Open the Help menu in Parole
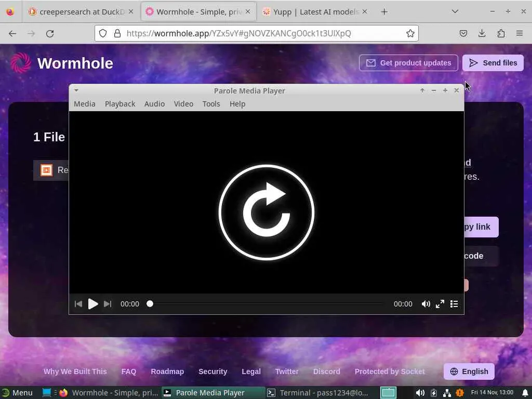This screenshot has width=532, height=399. click(x=237, y=104)
